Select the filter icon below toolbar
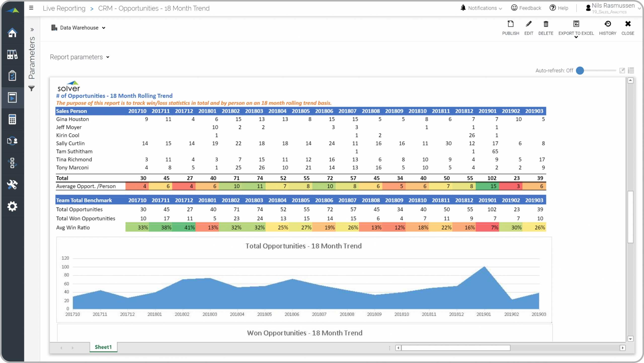 point(32,88)
